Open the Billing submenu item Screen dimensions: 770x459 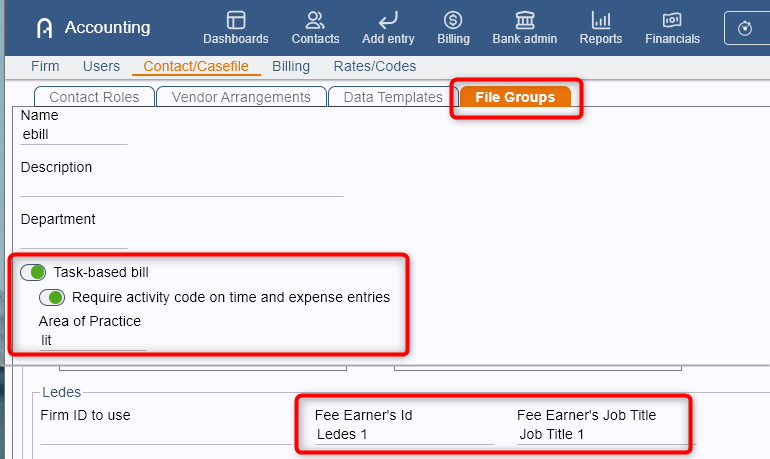coord(291,66)
